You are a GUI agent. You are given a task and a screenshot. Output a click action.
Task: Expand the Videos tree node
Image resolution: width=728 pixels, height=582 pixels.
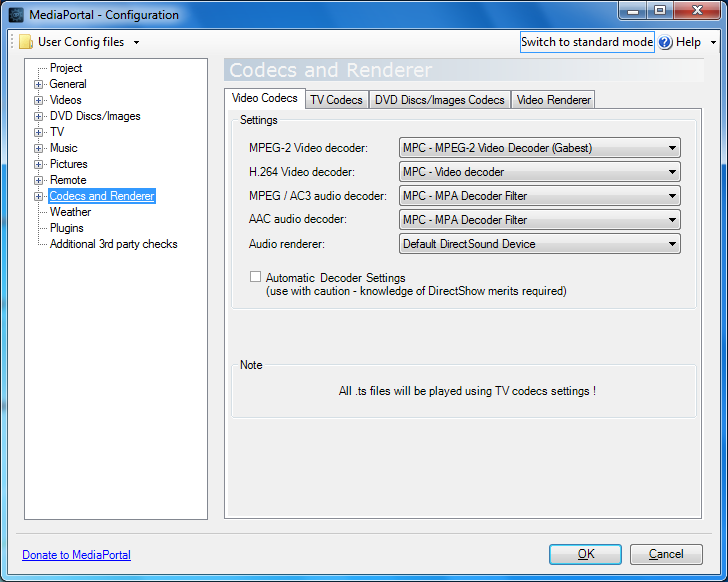(x=39, y=100)
